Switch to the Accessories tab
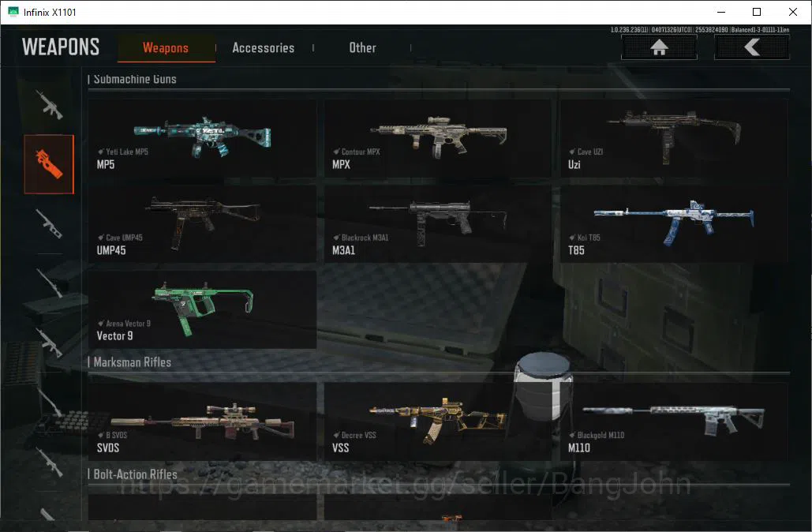 (x=263, y=48)
